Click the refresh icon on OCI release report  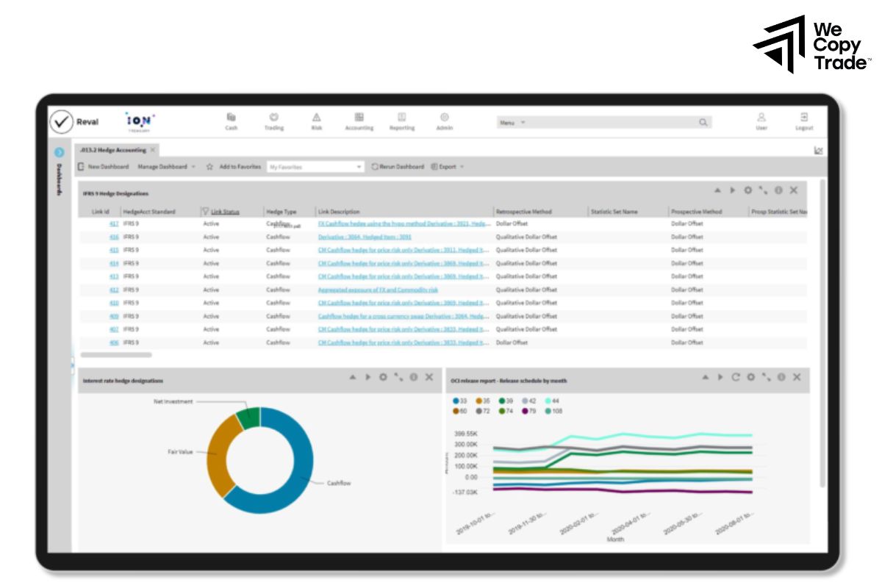pos(735,377)
